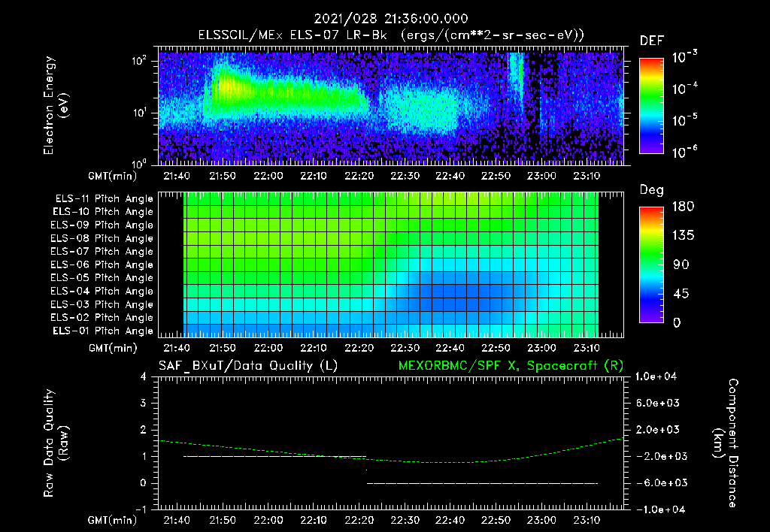Click the 10^1 tick label on energy axis
Viewport: 770px width, 532px height.
click(139, 113)
